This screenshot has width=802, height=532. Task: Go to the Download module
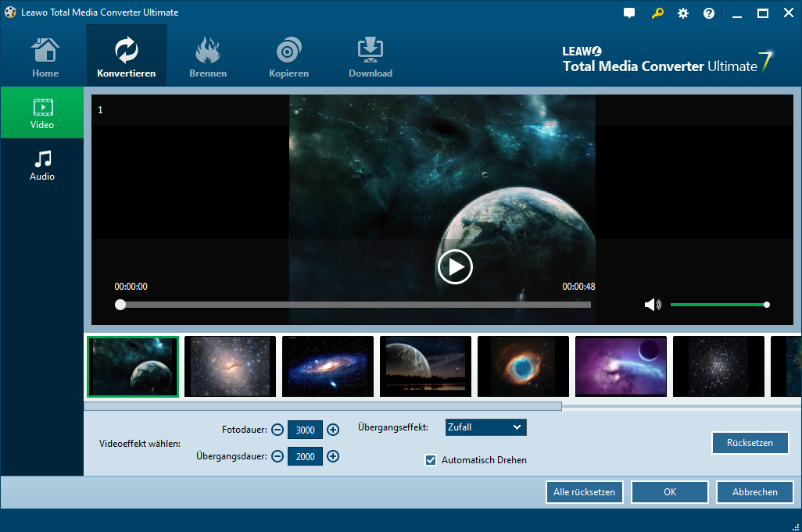371,58
